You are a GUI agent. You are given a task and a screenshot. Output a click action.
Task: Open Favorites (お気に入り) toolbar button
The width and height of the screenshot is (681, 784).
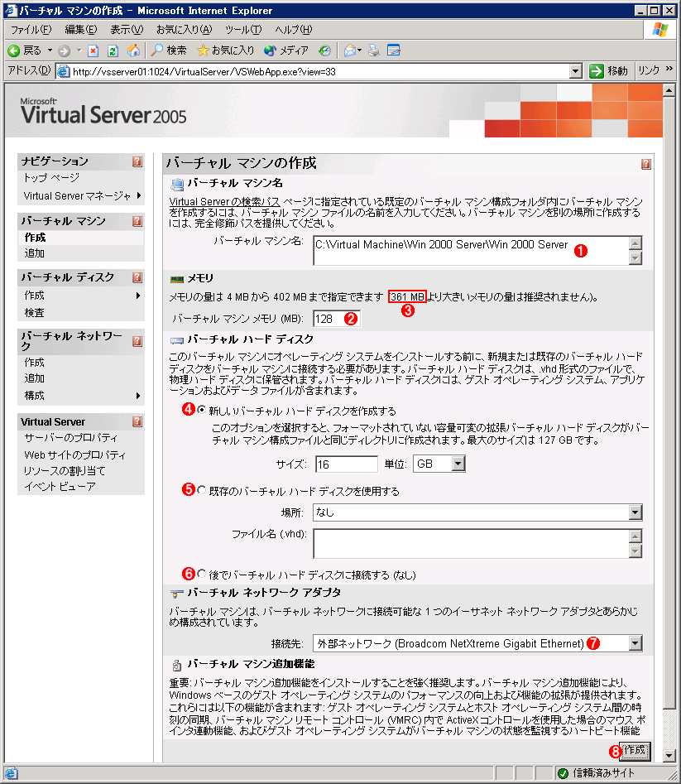(225, 51)
